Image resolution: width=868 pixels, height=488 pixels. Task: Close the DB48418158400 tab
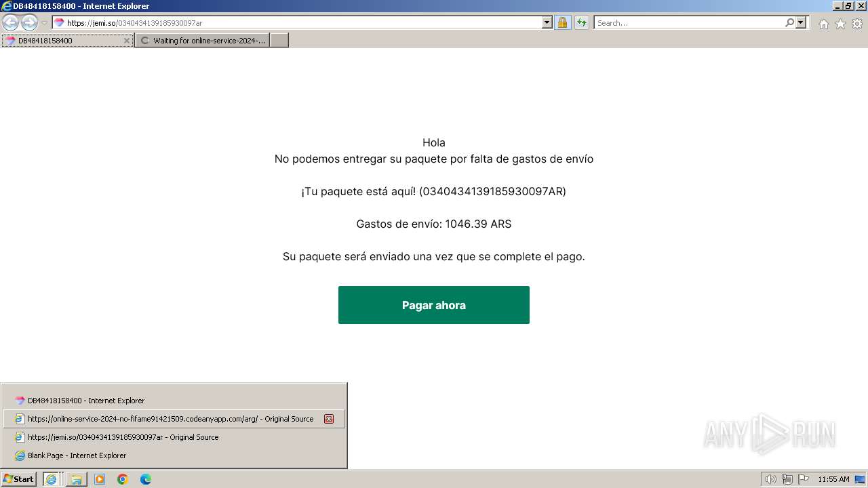[126, 41]
